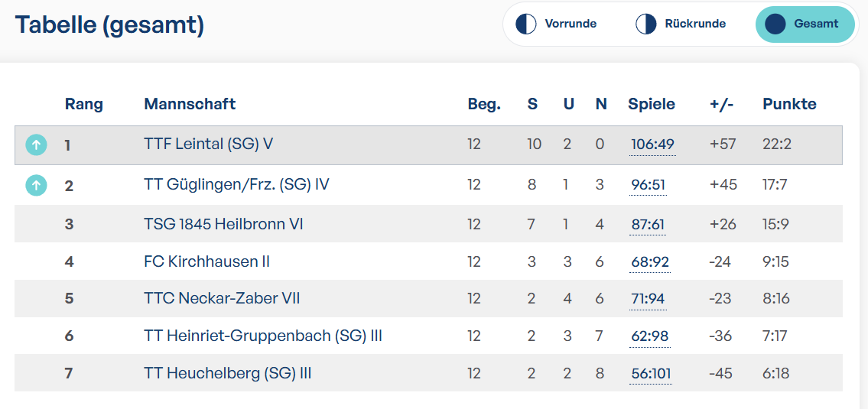Image resolution: width=868 pixels, height=409 pixels.
Task: Click the half-circle icon next to Rückrunde
Action: 645,24
